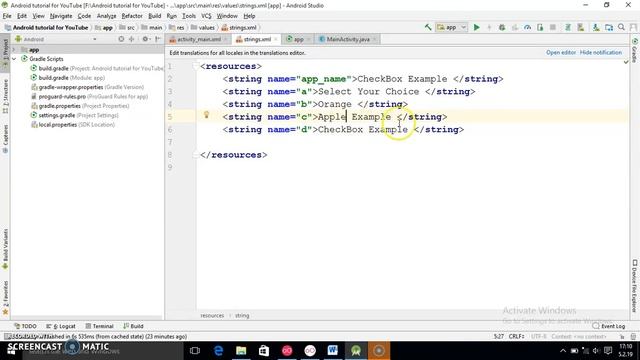Open CRLF line separator selector
This screenshot has height=360, width=640.
pyautogui.click(x=516, y=336)
